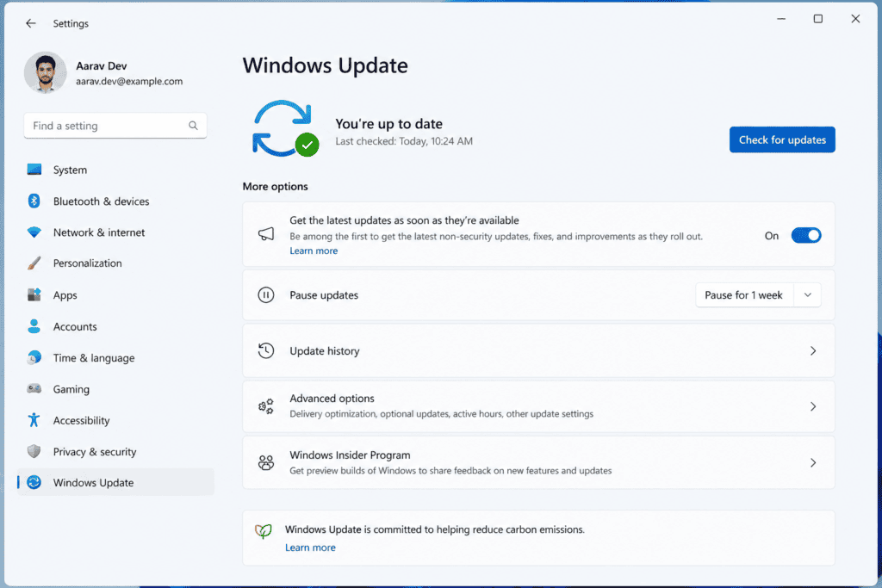Click the Network Wi-Fi icon in sidebar

pyautogui.click(x=34, y=232)
